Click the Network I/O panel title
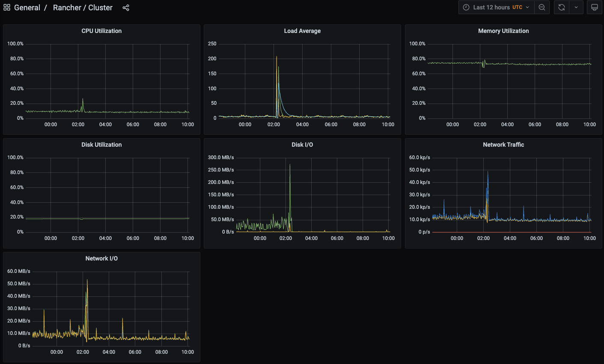 pos(101,258)
